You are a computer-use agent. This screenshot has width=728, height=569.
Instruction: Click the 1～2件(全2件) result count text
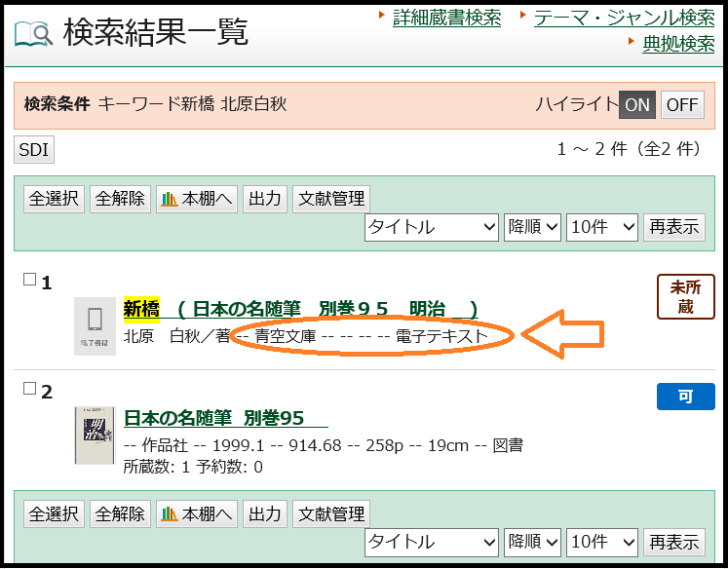pyautogui.click(x=630, y=149)
